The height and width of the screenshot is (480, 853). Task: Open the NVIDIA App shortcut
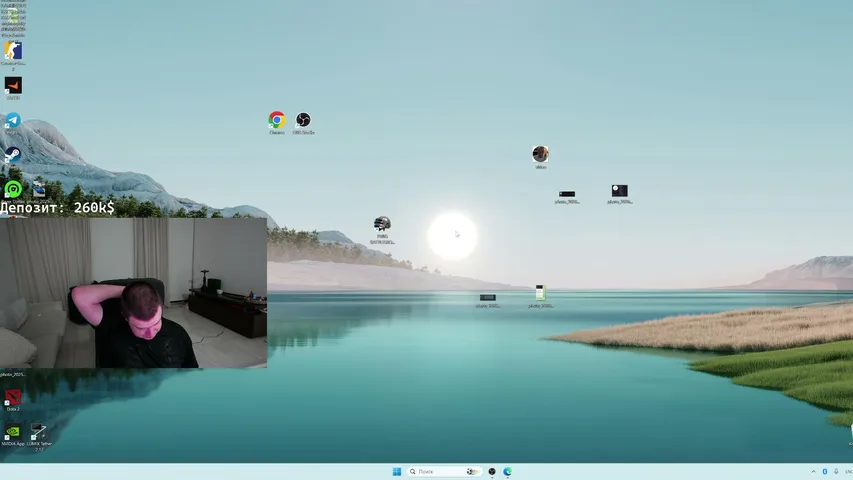click(13, 432)
